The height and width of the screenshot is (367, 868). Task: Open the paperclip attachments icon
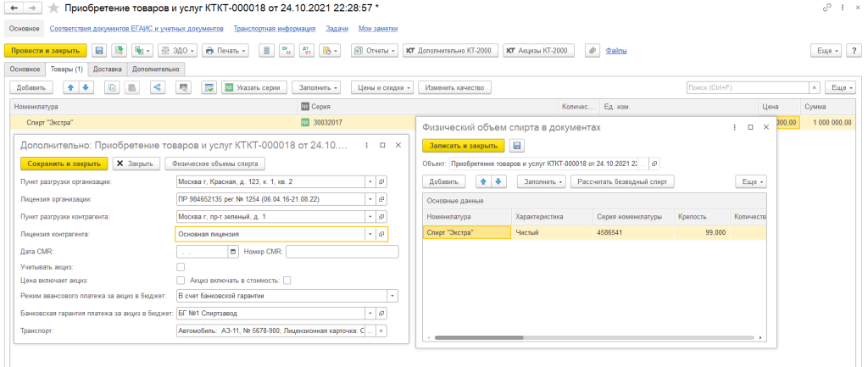(593, 51)
